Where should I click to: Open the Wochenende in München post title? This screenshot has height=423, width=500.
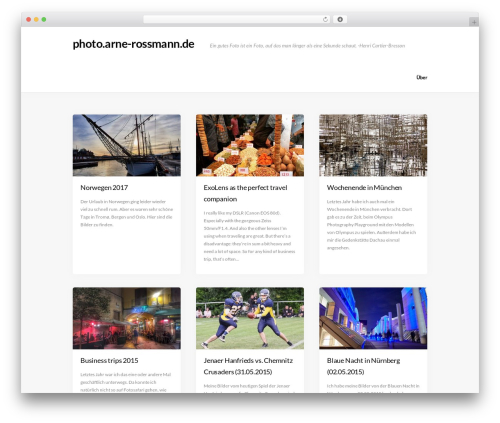pos(364,188)
